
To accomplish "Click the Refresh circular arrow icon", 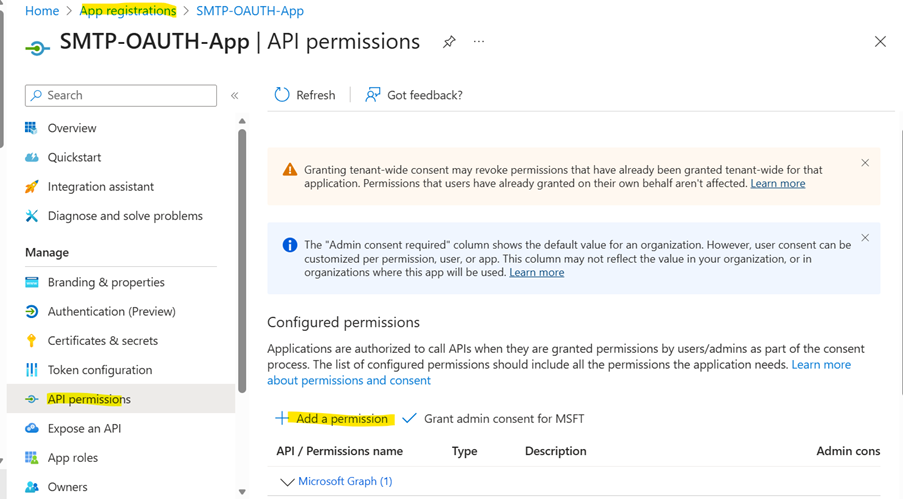I will click(x=282, y=94).
